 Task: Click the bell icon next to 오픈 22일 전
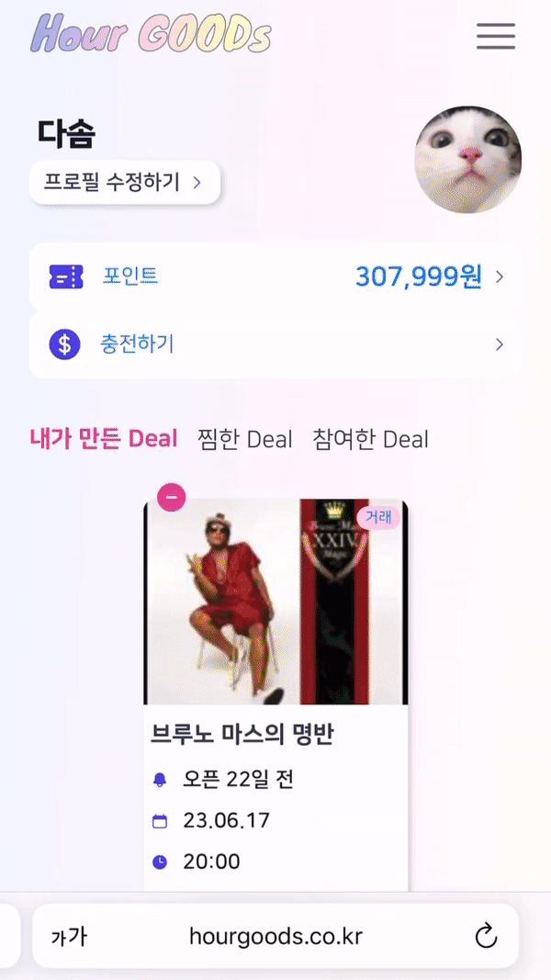click(160, 780)
